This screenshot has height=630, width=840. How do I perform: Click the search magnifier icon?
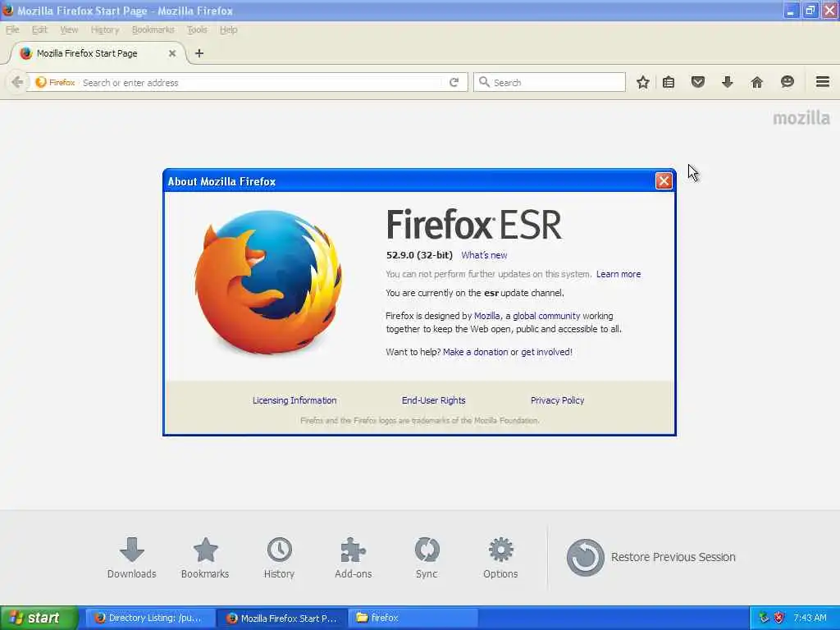pos(484,82)
